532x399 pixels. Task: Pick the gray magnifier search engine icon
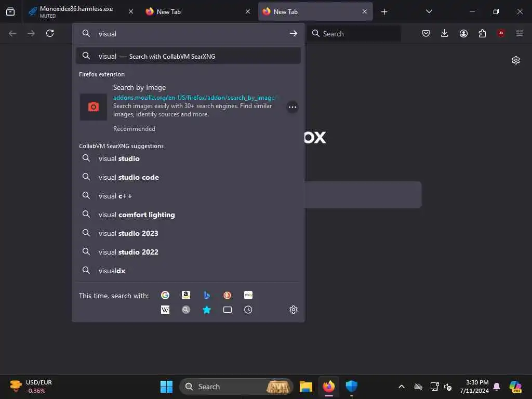185,310
